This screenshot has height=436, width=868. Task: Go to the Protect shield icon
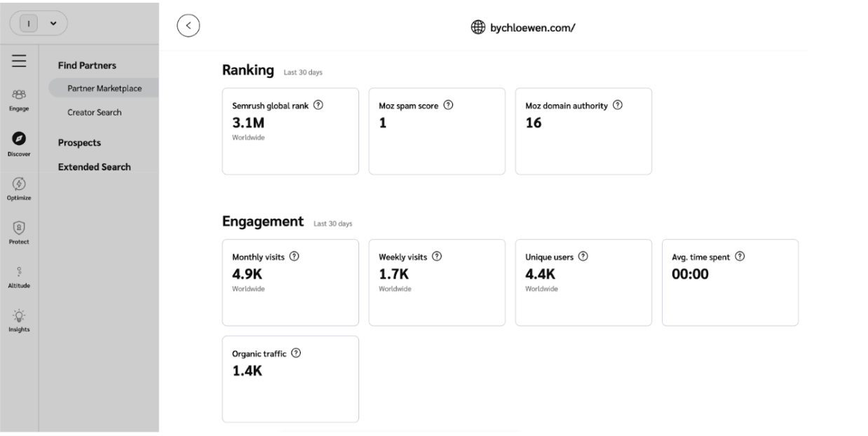[20, 232]
